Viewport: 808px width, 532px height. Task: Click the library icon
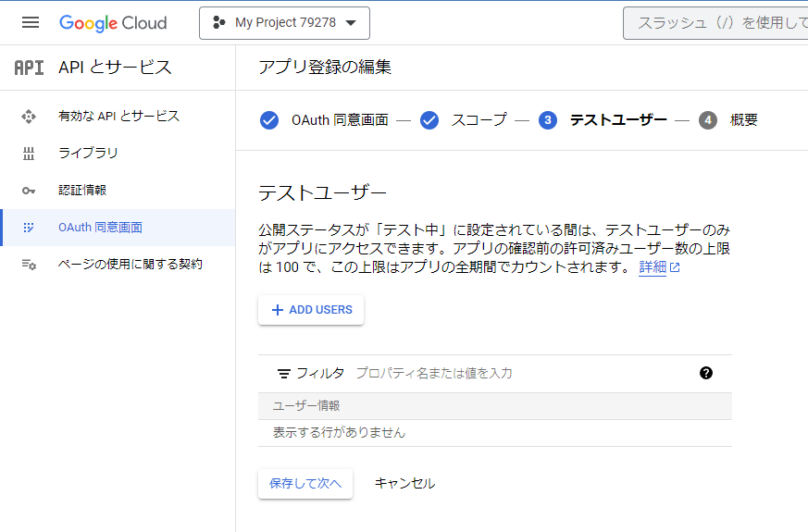pyautogui.click(x=29, y=154)
